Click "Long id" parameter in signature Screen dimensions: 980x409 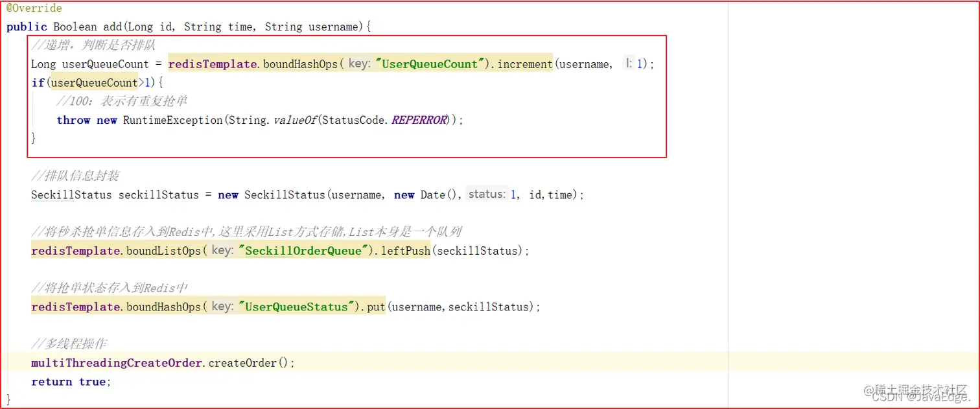[x=150, y=27]
